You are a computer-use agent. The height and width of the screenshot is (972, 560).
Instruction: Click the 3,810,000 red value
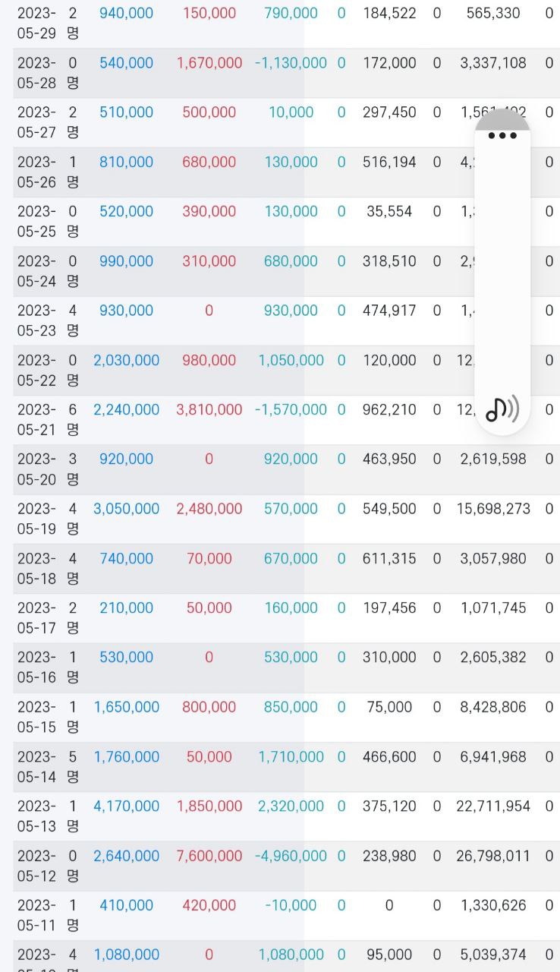[209, 410]
